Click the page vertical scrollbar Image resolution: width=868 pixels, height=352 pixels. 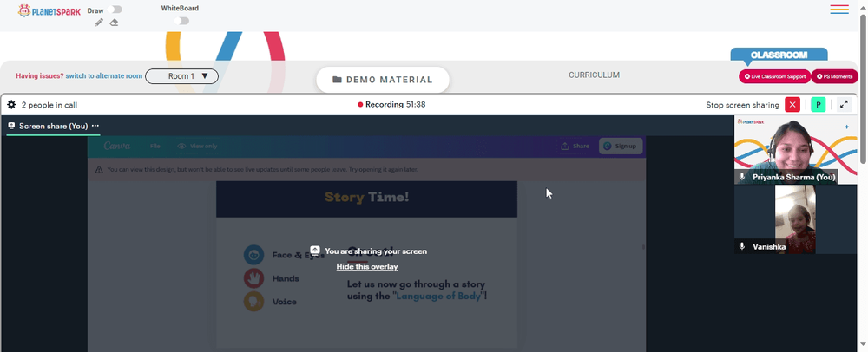(863, 88)
